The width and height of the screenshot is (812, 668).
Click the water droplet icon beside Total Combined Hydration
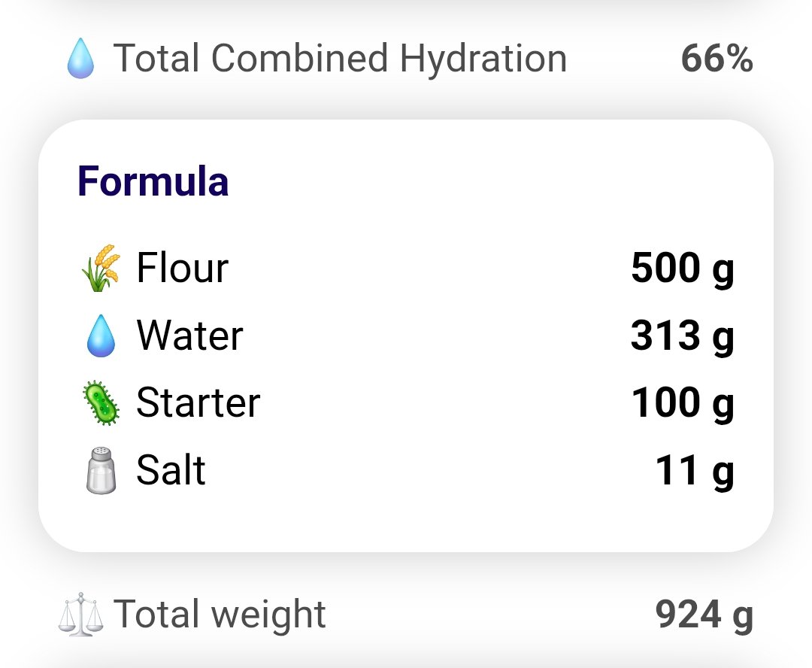click(80, 58)
